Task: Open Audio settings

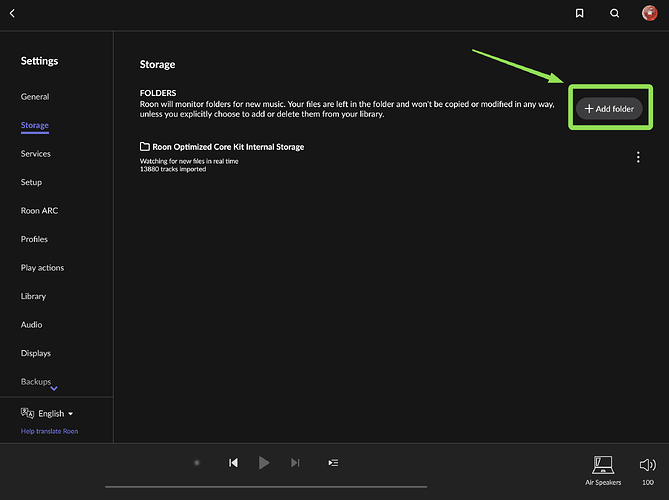Action: click(x=32, y=325)
